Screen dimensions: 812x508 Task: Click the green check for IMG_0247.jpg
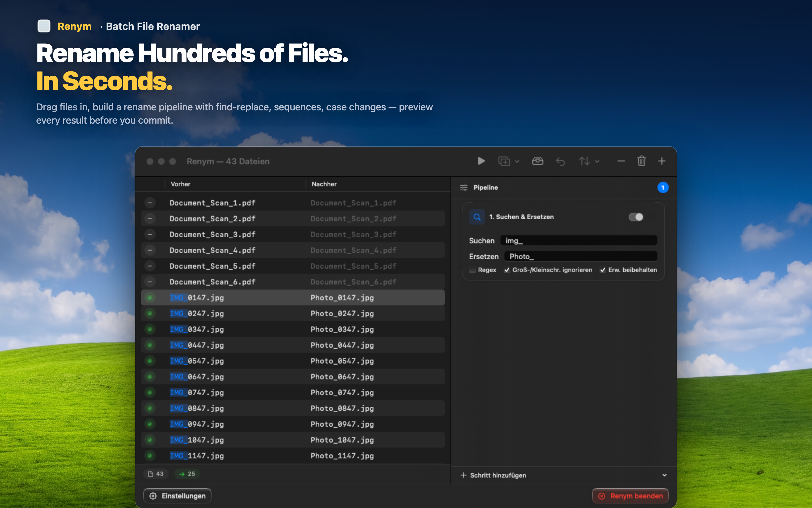click(x=150, y=314)
